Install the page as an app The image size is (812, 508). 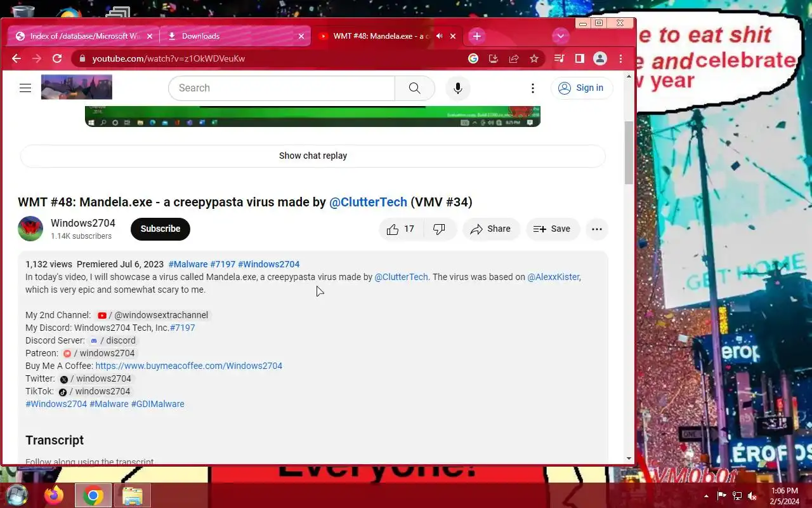[494, 58]
